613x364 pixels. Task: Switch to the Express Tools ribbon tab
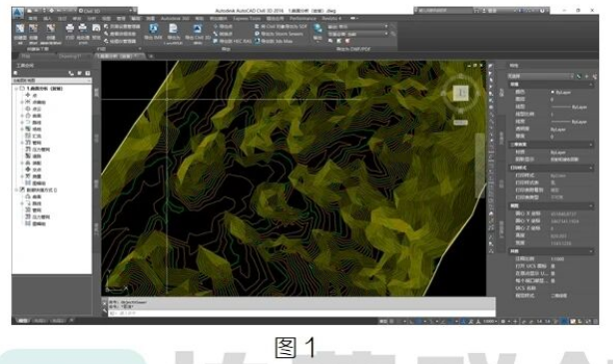(x=247, y=18)
